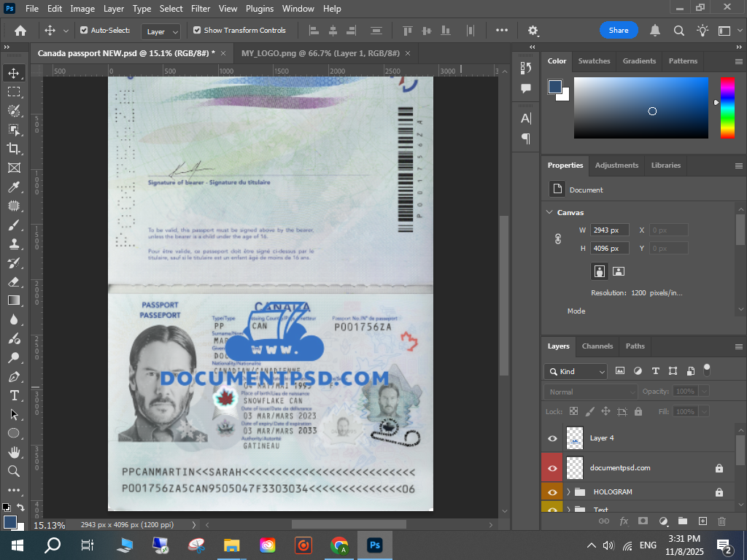This screenshot has width=747, height=560.
Task: Switch to the Channels tab
Action: (597, 346)
